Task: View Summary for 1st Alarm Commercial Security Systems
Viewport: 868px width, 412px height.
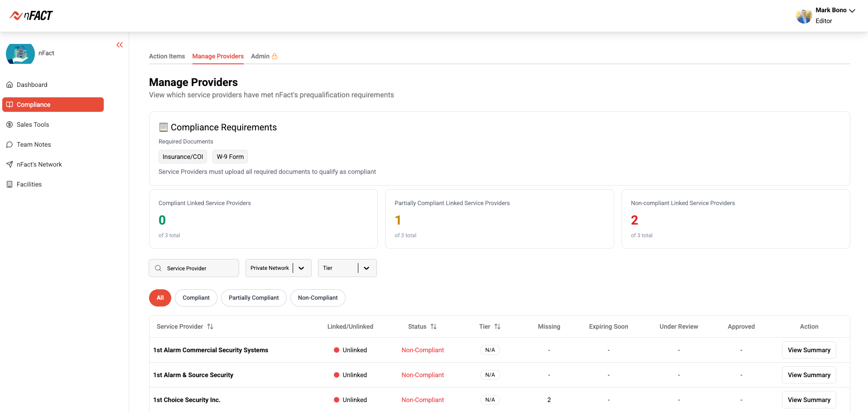Action: coord(809,350)
